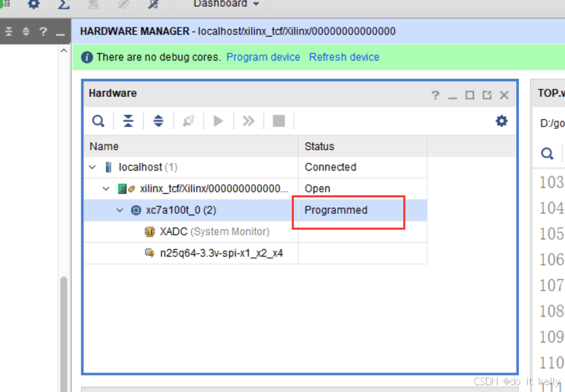Click the Program device link
Image resolution: width=565 pixels, height=392 pixels.
pyautogui.click(x=263, y=57)
